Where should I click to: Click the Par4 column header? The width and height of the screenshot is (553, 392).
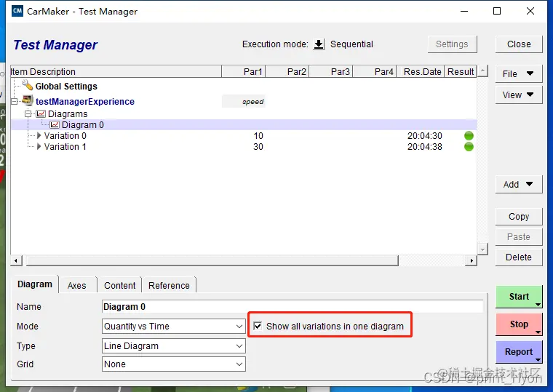(375, 71)
